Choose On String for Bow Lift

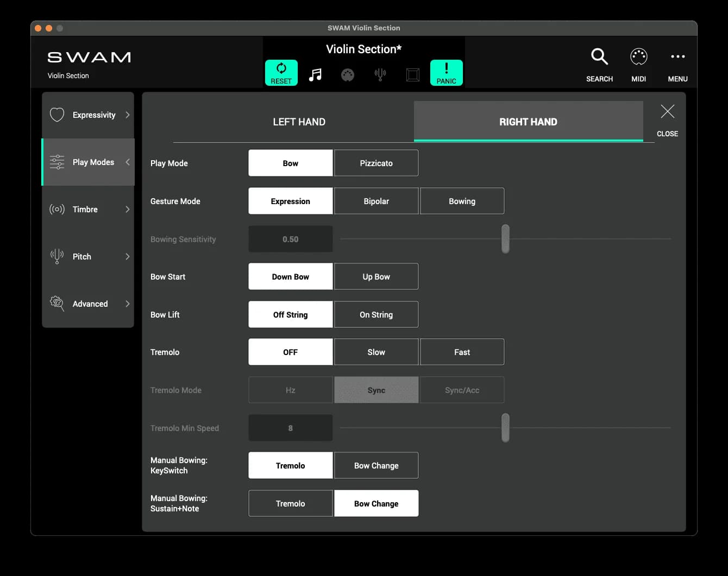pos(376,314)
